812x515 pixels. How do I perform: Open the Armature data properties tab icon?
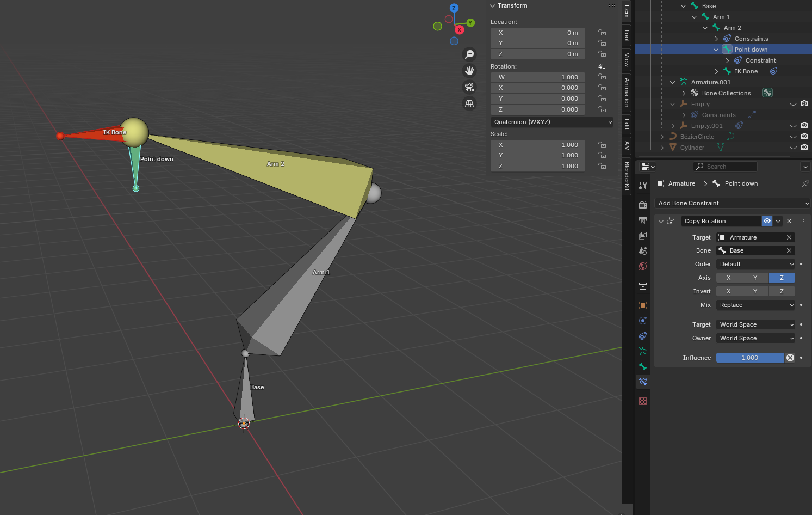(x=643, y=351)
